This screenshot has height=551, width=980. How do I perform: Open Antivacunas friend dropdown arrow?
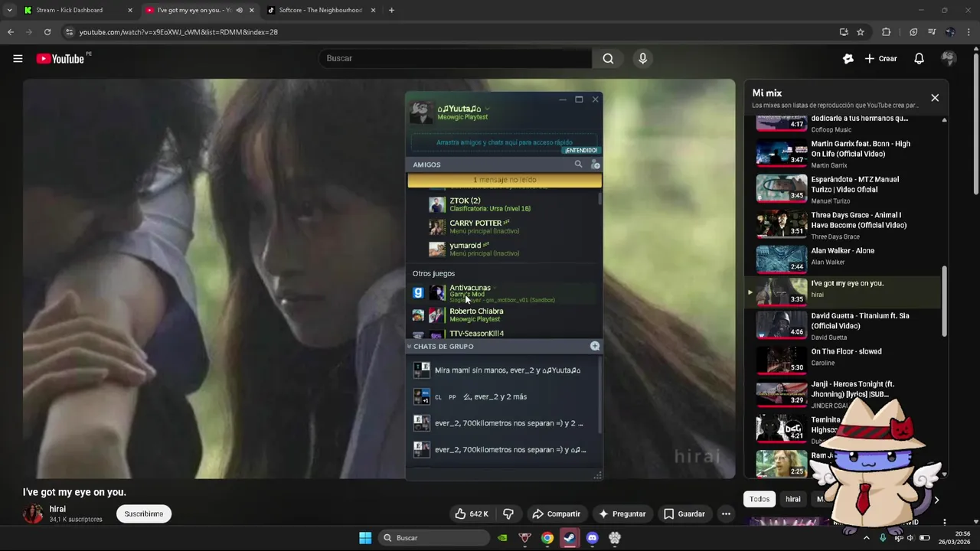tap(495, 289)
